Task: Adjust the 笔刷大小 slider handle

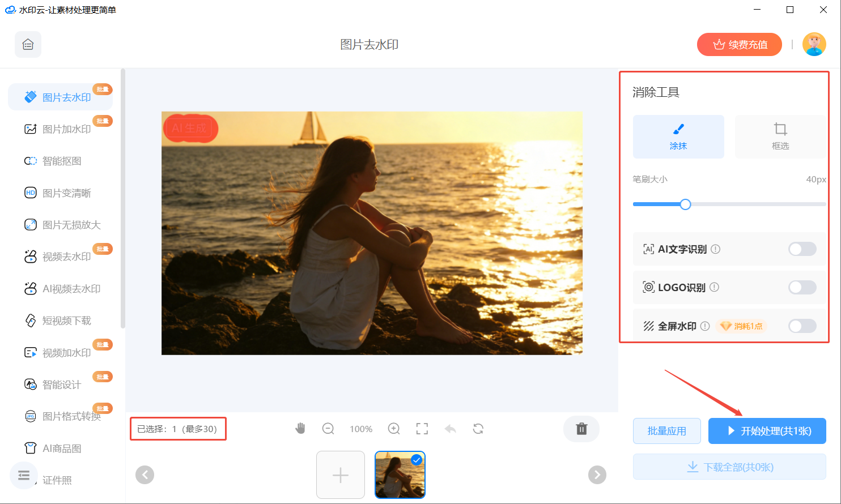Action: tap(685, 204)
